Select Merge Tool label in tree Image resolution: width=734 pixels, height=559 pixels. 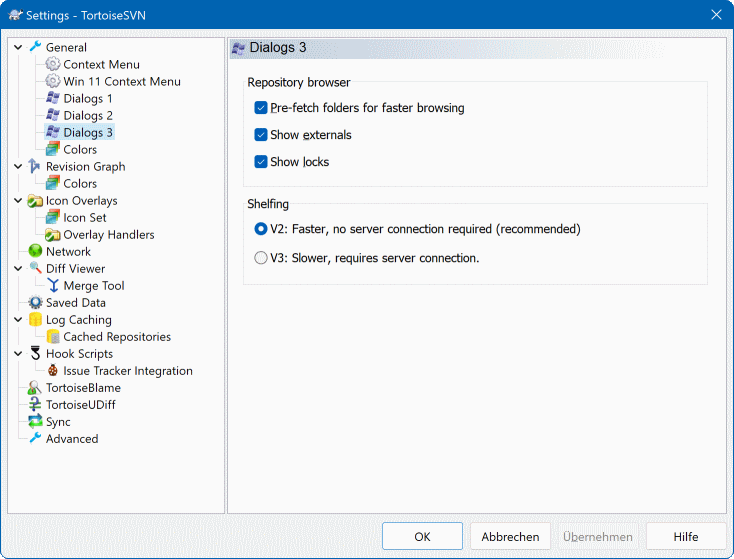coord(94,286)
